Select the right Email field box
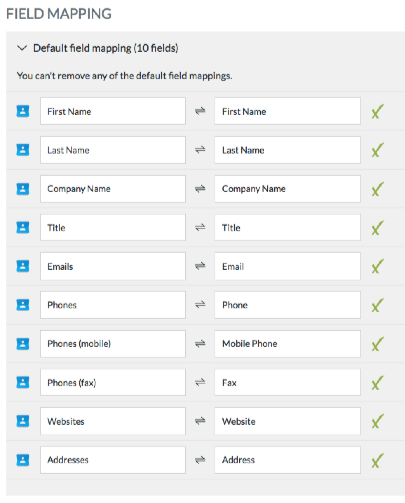Screen dimensions: 405x503 point(287,266)
